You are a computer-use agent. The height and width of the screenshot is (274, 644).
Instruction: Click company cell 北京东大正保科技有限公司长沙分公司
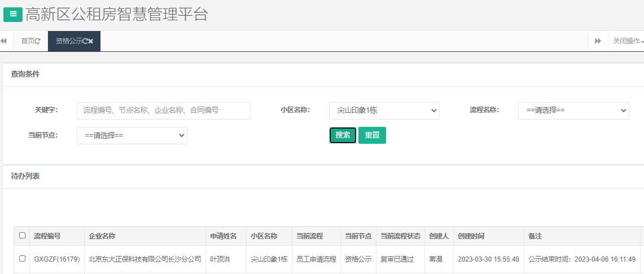tap(145, 259)
